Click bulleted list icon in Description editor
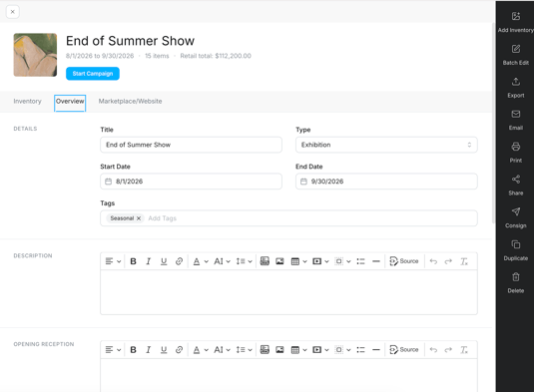Viewport: 534px width, 392px height. (360, 261)
